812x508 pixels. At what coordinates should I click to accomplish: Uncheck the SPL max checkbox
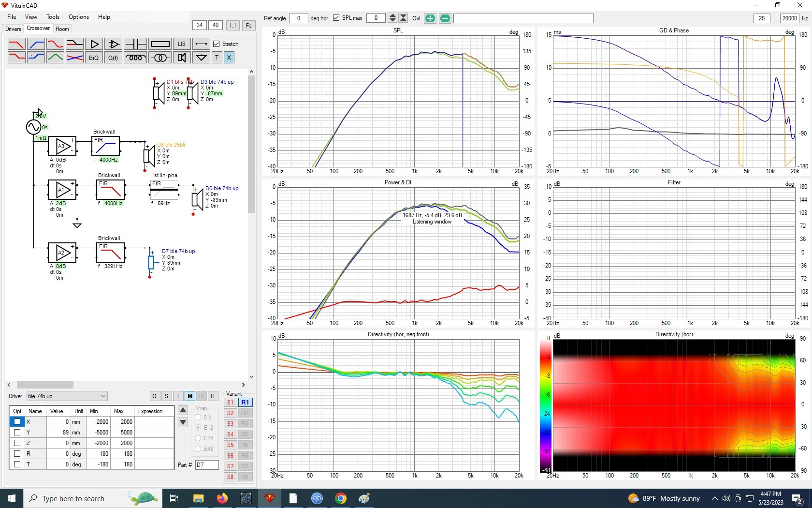tap(336, 18)
